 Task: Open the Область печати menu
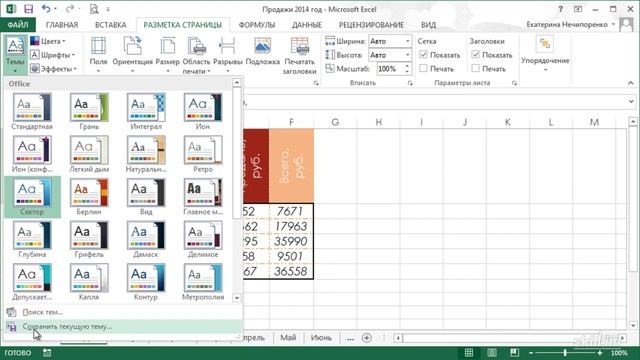coord(196,55)
